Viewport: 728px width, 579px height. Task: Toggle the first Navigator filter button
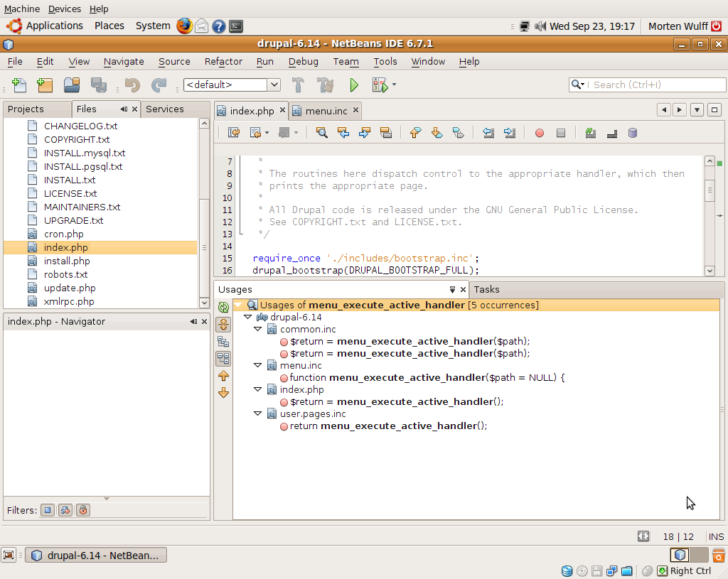(x=48, y=510)
